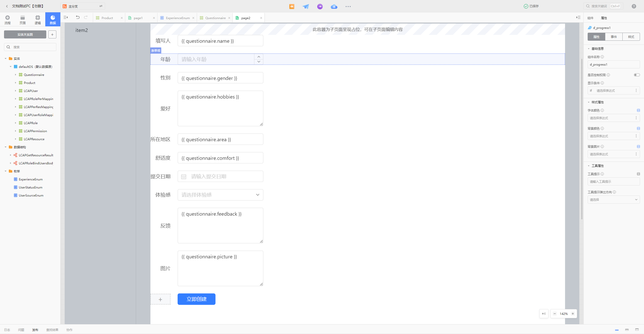Close the ExperienceEnum tab

coord(193,18)
